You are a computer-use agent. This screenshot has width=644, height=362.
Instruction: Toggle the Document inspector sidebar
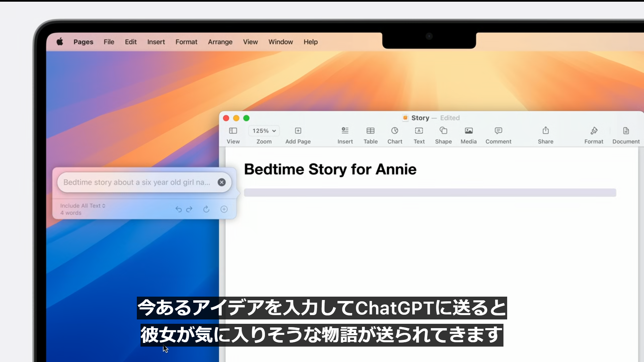[x=626, y=131]
